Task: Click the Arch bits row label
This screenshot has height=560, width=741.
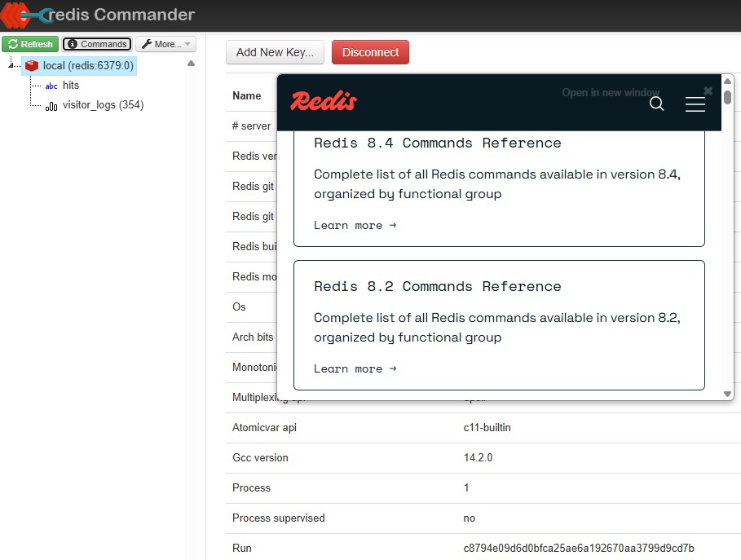Action: tap(253, 337)
